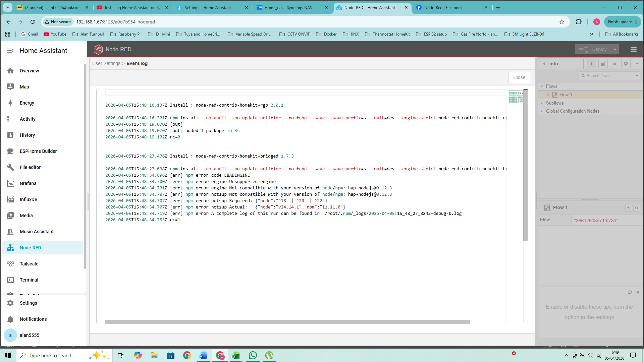Viewport: 644px width, 362px height.
Task: Click User Settings breadcrumb link
Action: (x=106, y=63)
